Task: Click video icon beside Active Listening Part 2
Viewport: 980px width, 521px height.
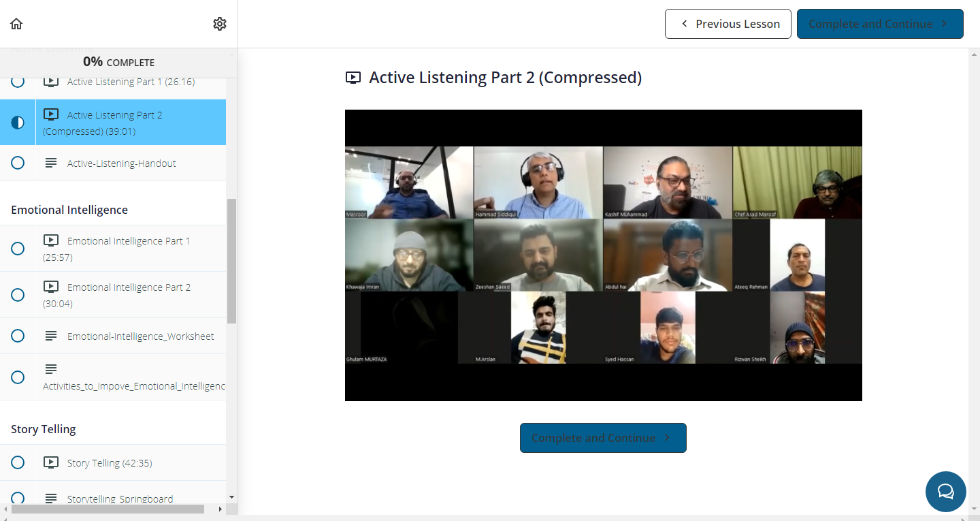Action: pos(51,114)
